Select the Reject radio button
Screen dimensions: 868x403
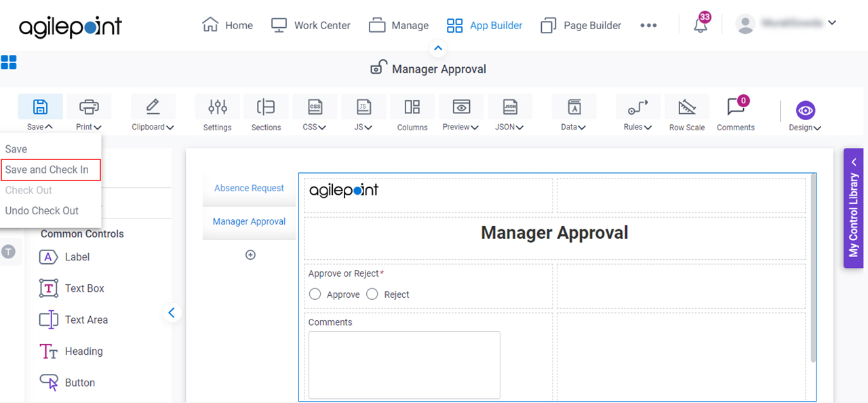372,294
